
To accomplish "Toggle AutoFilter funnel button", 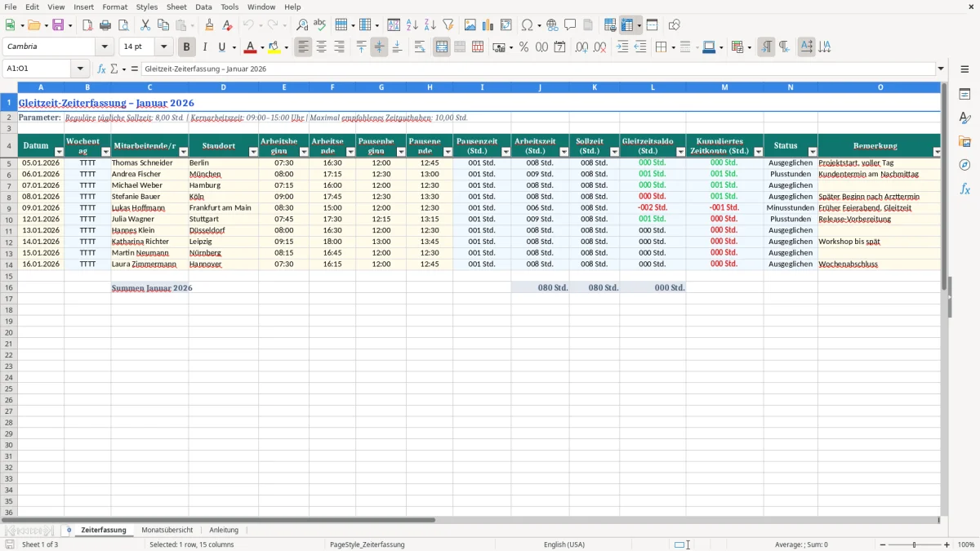I will point(448,25).
